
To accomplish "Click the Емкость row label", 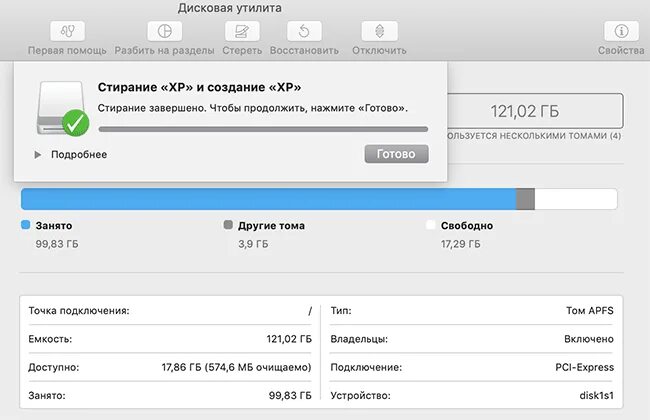I will 50,339.
